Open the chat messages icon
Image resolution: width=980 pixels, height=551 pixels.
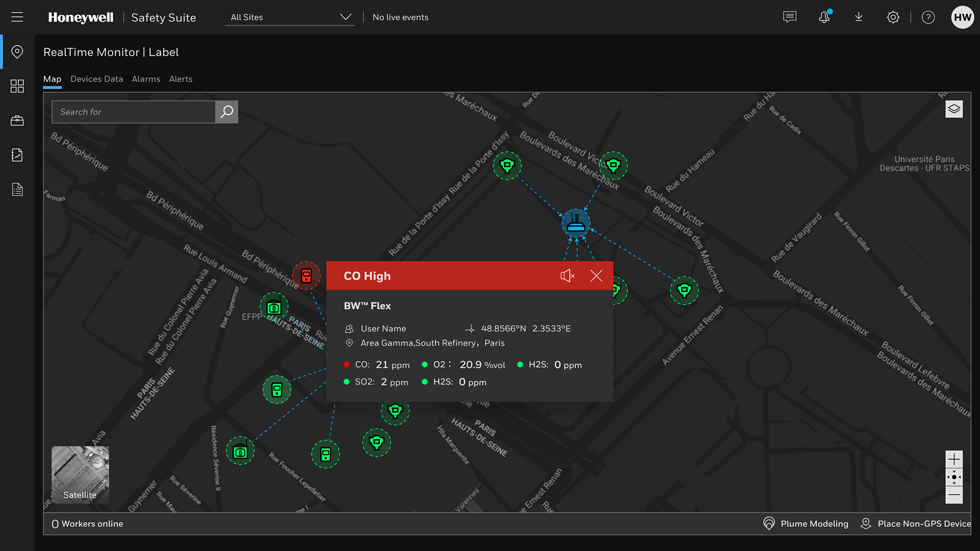click(790, 17)
